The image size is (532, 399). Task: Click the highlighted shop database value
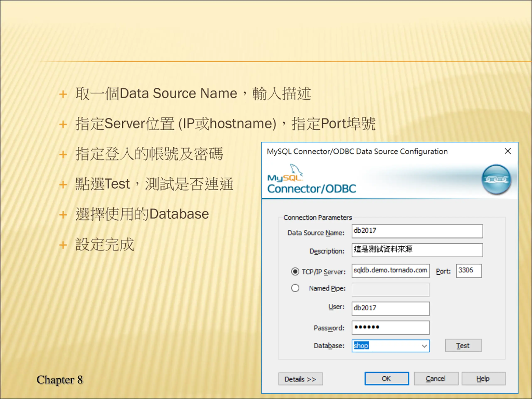point(361,346)
